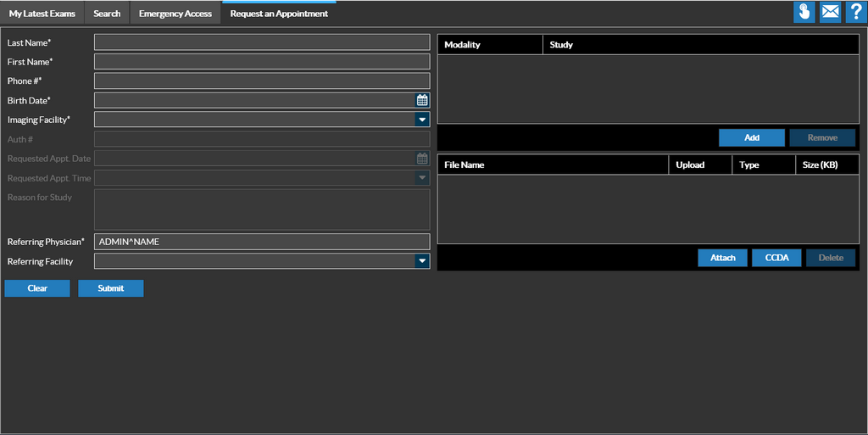Add a study with the Add button
868x435 pixels.
point(751,137)
